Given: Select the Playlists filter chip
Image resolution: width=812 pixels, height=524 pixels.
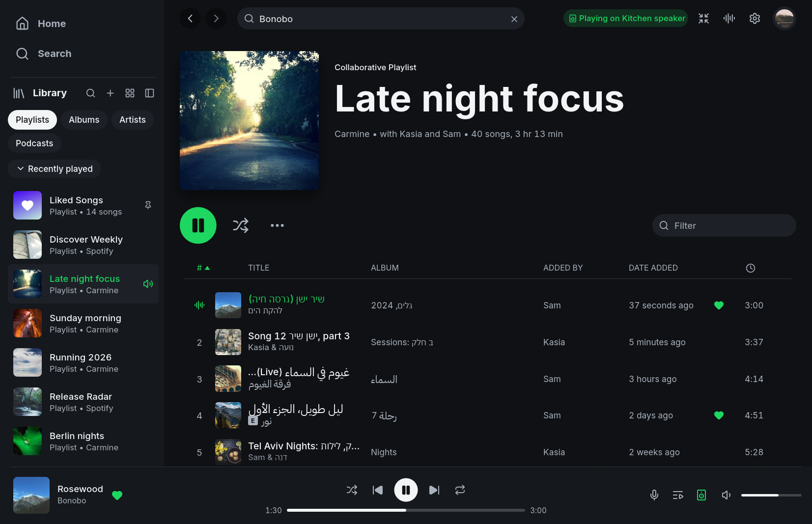Looking at the screenshot, I should 32,120.
